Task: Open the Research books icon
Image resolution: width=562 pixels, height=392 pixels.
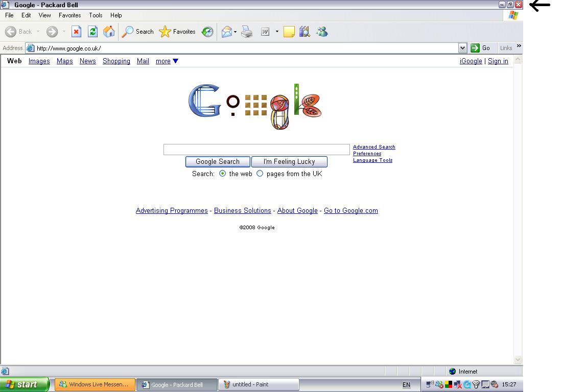Action: (305, 32)
